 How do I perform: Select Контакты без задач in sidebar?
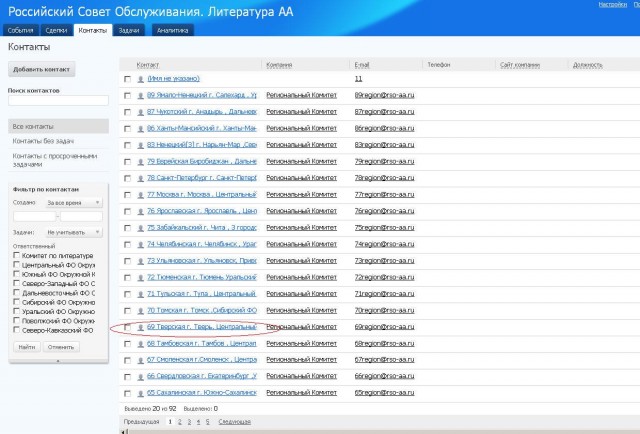pos(40,141)
